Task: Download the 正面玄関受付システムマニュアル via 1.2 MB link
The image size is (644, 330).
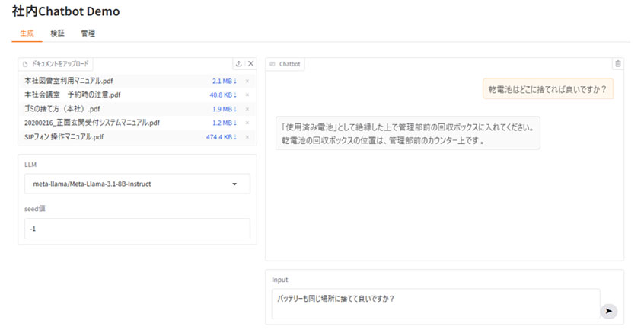Action: [x=225, y=123]
